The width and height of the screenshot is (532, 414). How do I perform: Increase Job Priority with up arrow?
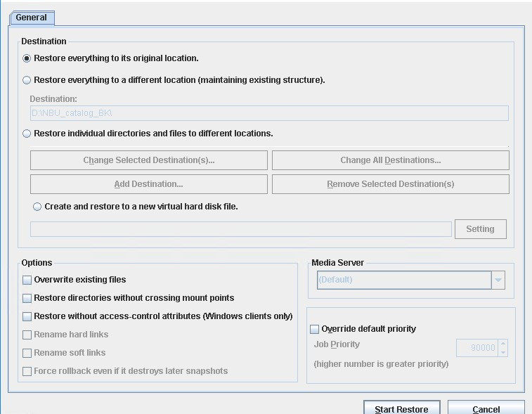(502, 344)
